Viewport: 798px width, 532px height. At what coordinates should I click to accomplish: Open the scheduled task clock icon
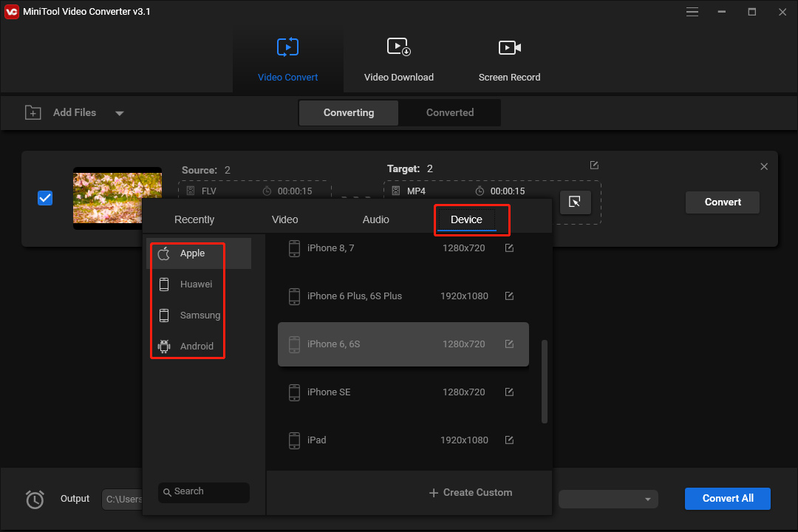coord(35,499)
